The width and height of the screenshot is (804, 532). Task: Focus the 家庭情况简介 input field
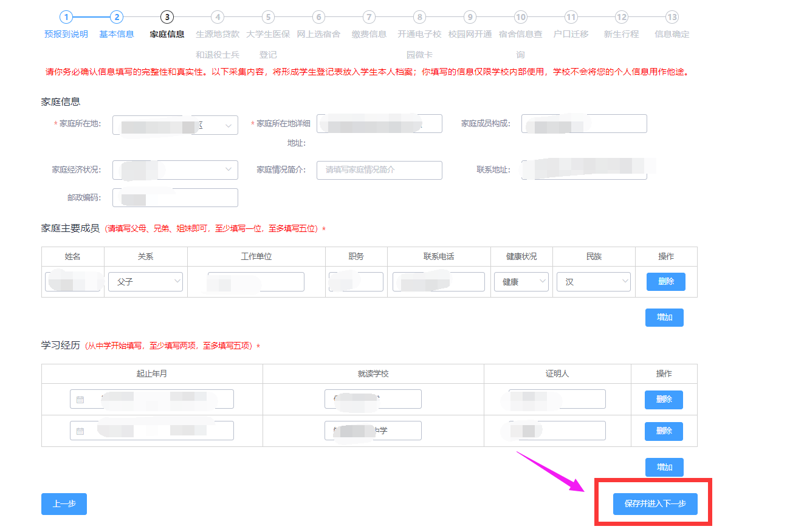379,170
